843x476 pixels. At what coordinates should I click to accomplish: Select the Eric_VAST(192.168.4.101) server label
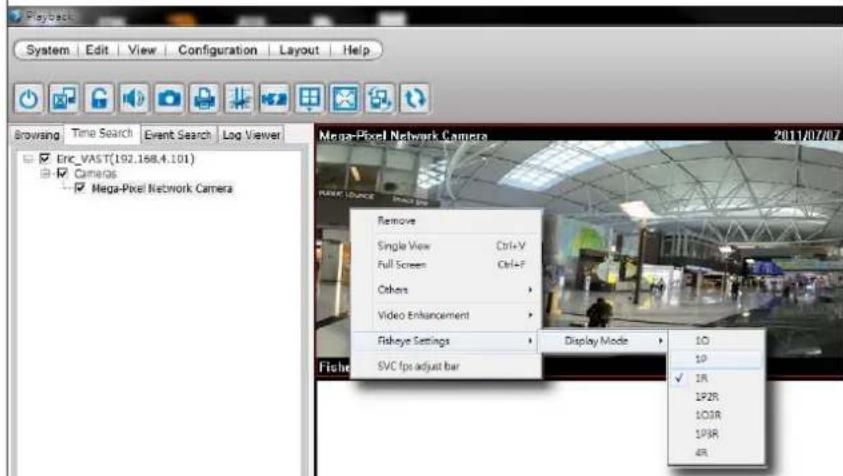[x=125, y=159]
